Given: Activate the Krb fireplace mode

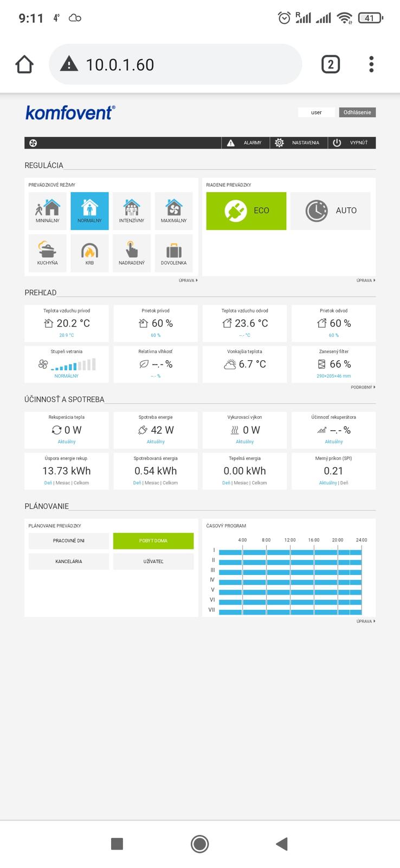Looking at the screenshot, I should [89, 253].
